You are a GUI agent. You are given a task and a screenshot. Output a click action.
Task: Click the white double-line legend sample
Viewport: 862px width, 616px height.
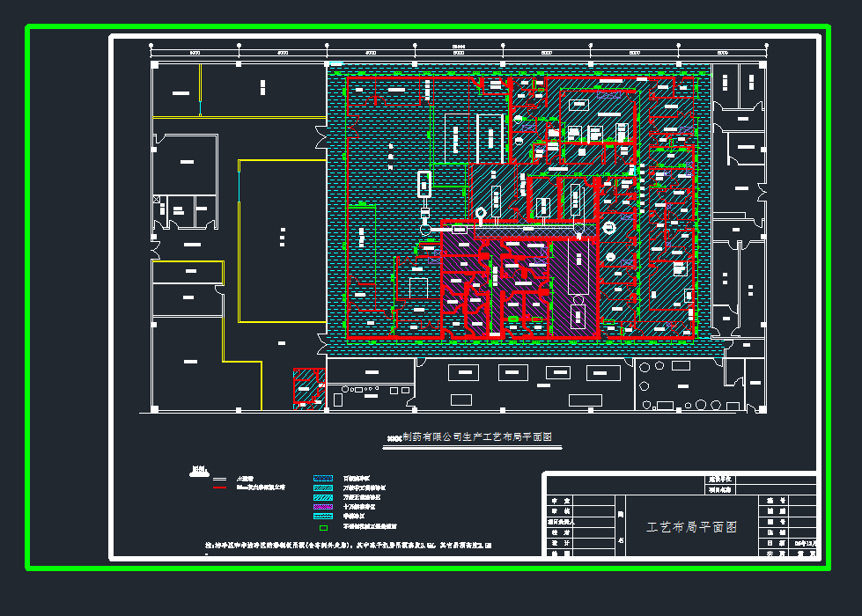(220, 478)
